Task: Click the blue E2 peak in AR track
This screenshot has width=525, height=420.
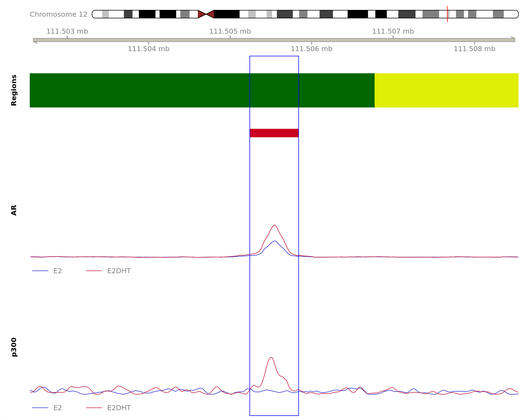Action: (x=275, y=241)
